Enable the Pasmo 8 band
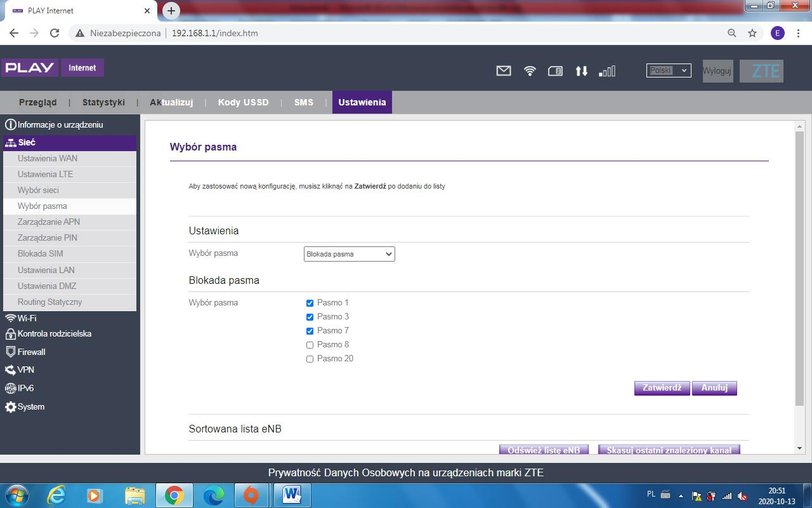 [310, 345]
